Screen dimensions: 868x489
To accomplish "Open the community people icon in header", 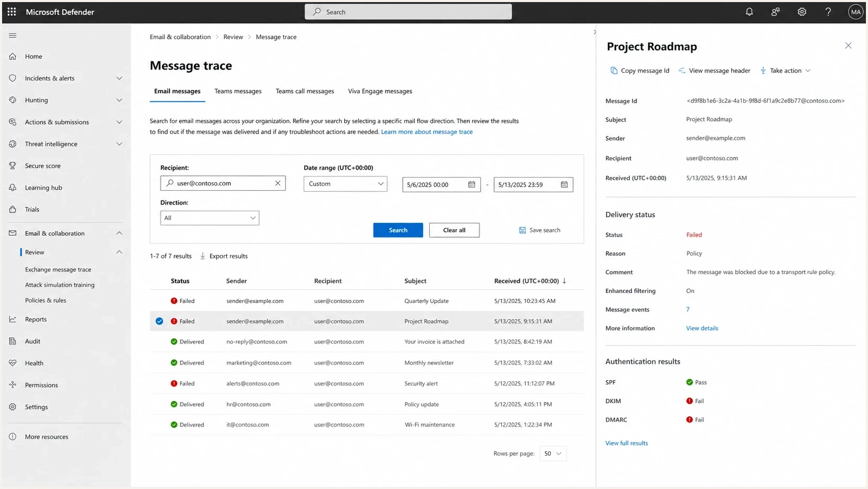I will point(776,11).
